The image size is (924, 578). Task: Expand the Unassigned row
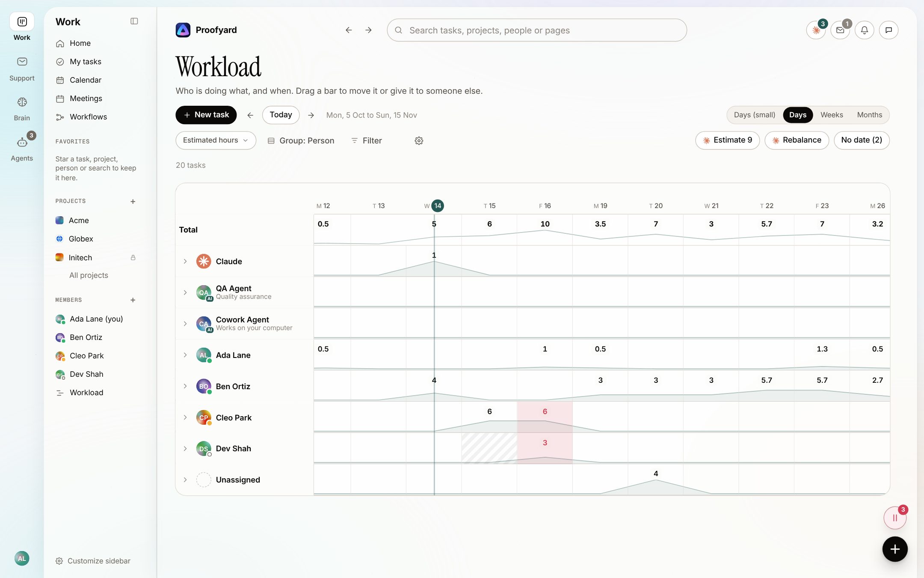click(x=185, y=480)
